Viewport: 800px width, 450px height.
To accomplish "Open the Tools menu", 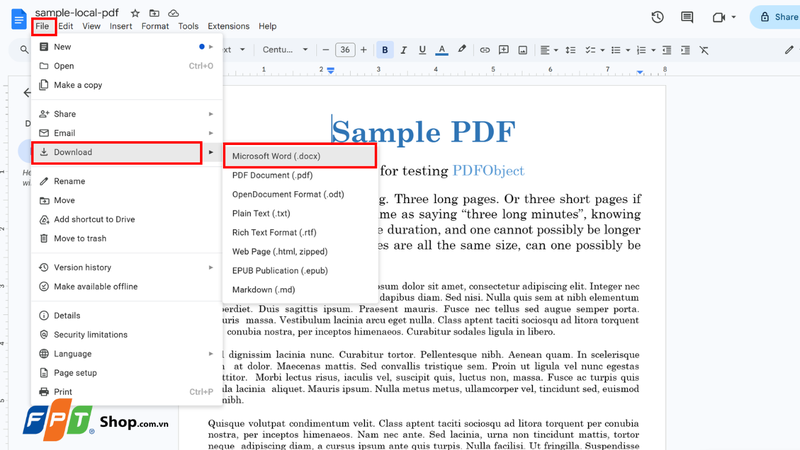I will [x=188, y=26].
